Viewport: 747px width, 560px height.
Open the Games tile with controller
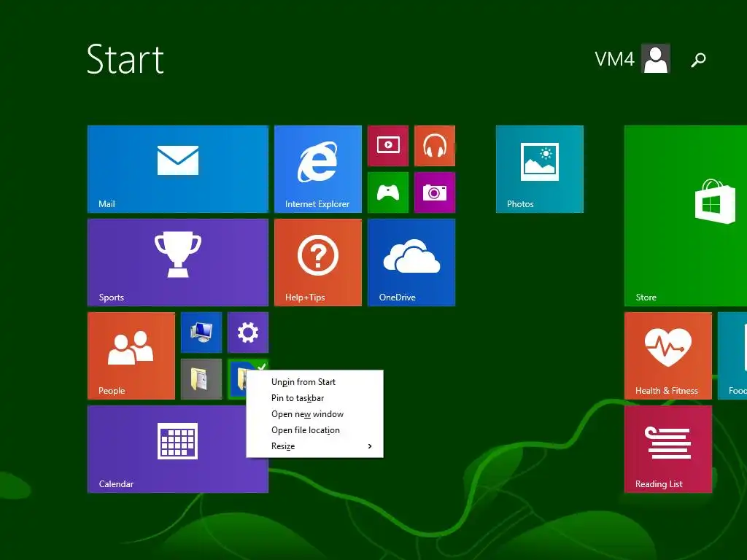point(388,192)
